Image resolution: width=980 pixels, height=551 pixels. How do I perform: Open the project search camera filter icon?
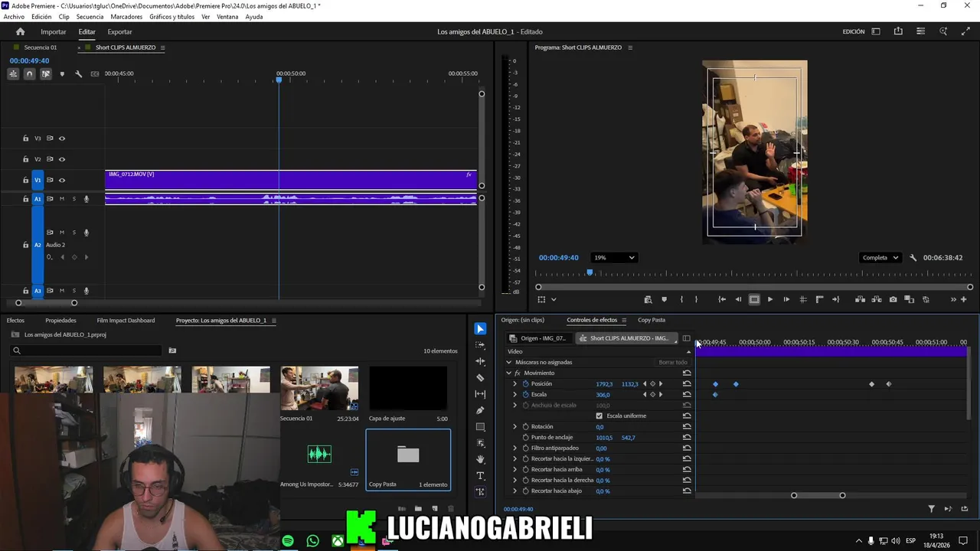172,350
